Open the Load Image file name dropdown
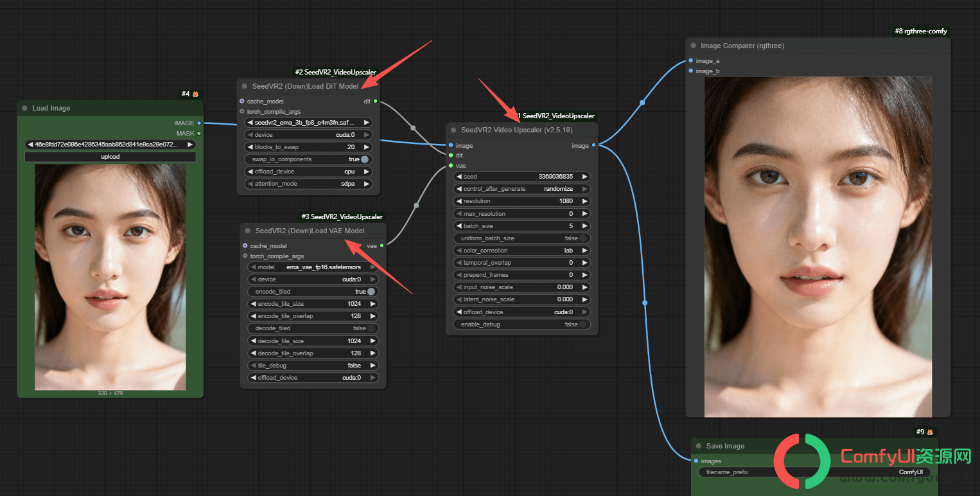980x496 pixels. pos(110,145)
